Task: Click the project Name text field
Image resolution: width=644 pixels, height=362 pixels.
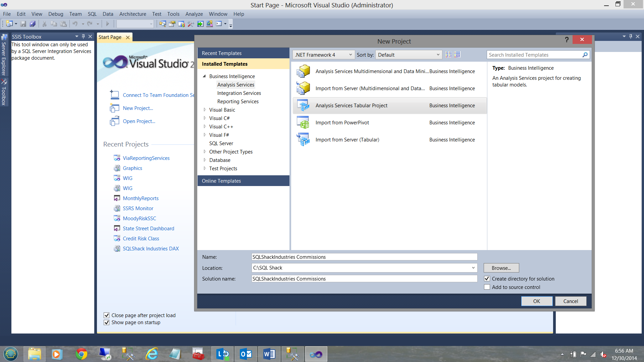Action: coord(364,257)
